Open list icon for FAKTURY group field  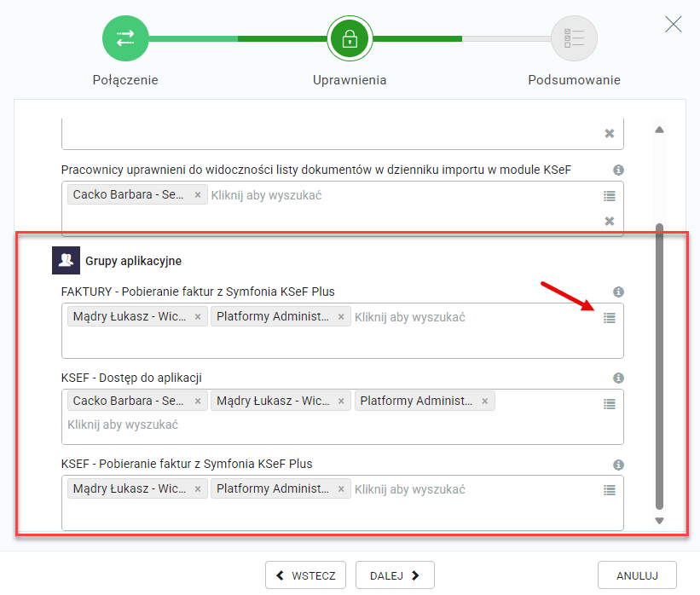[609, 318]
